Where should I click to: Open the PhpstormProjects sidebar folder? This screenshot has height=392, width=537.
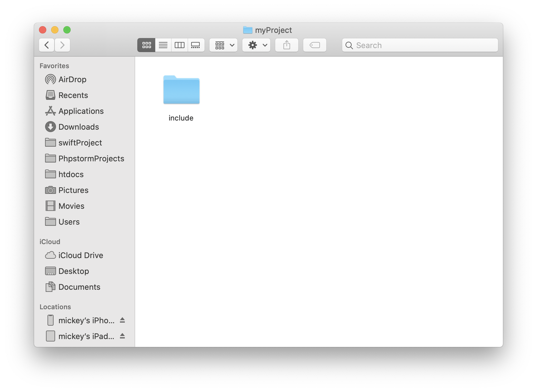pyautogui.click(x=85, y=159)
